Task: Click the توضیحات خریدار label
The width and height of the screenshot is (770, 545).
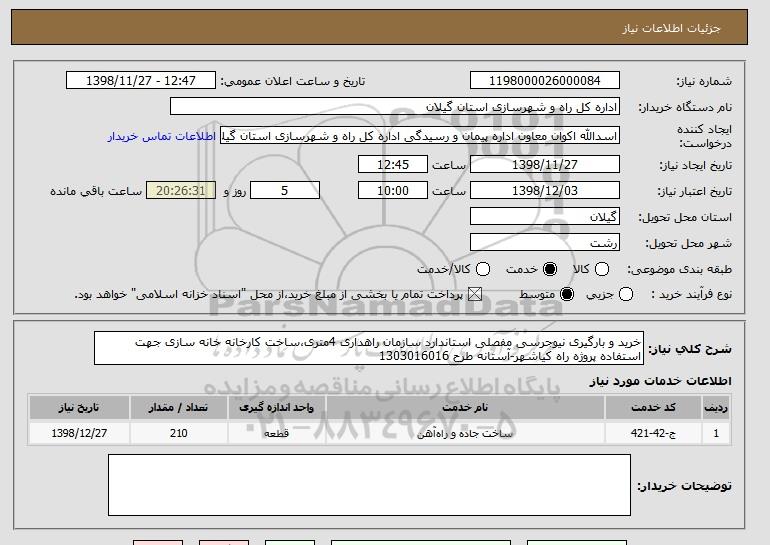Action: tap(685, 486)
